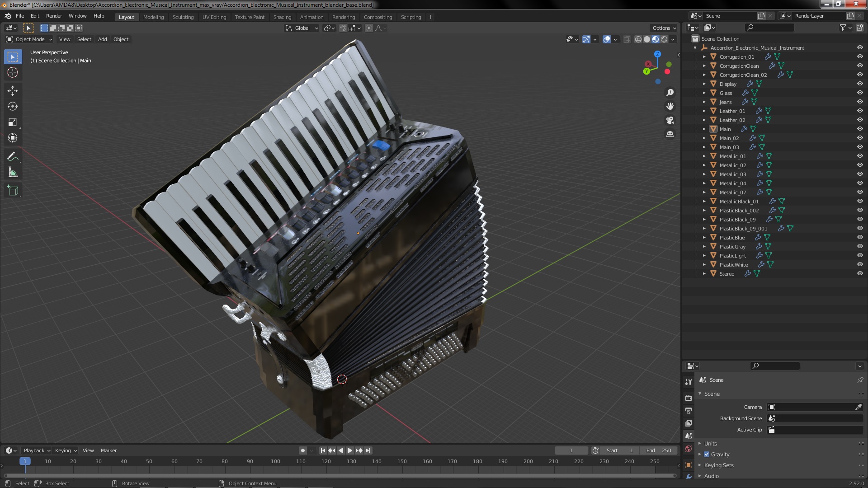Switch to orthographic grid view icon
Image resolution: width=868 pixels, height=488 pixels.
670,134
